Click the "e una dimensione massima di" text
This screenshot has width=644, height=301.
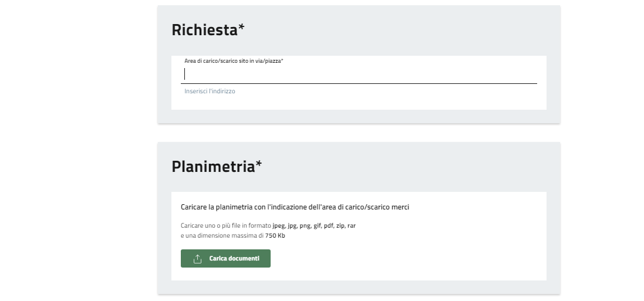point(222,235)
